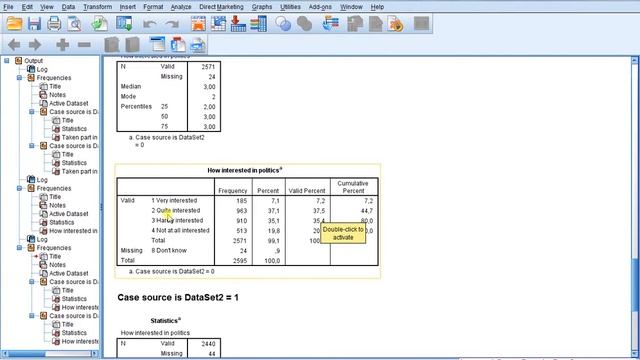Click the blue overlapping circles icon
This screenshot has height=360, width=640.
coord(283,24)
